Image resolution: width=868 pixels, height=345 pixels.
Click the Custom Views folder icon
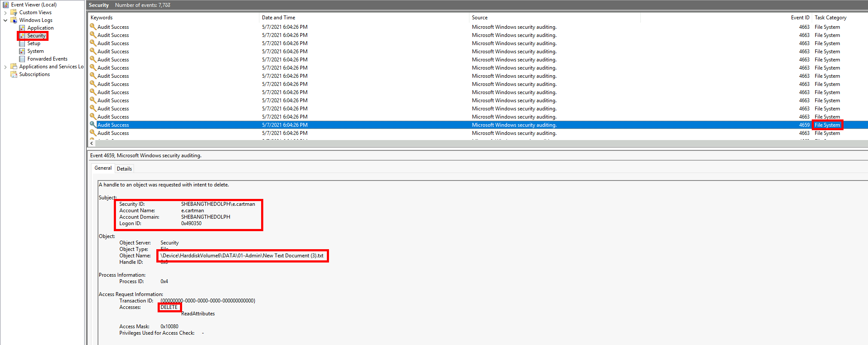coord(14,12)
